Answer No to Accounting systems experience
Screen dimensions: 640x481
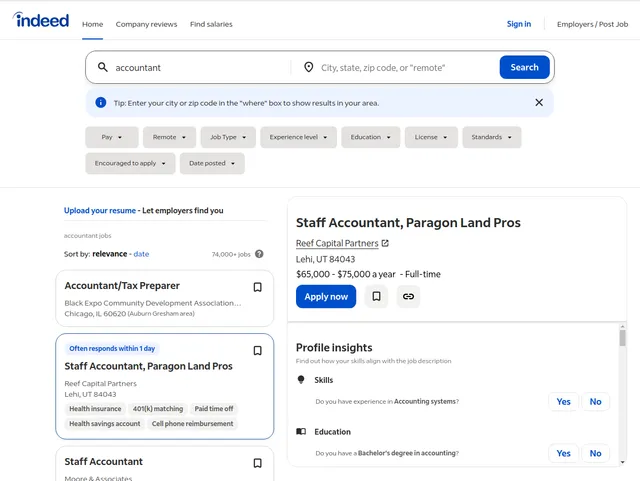[595, 401]
